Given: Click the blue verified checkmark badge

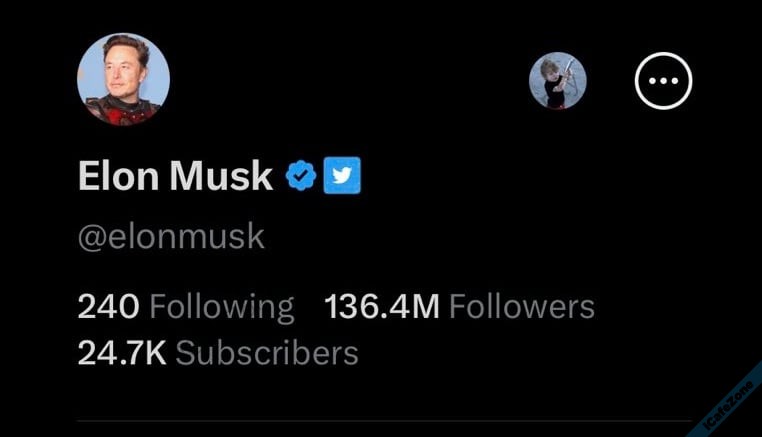Looking at the screenshot, I should [x=300, y=176].
